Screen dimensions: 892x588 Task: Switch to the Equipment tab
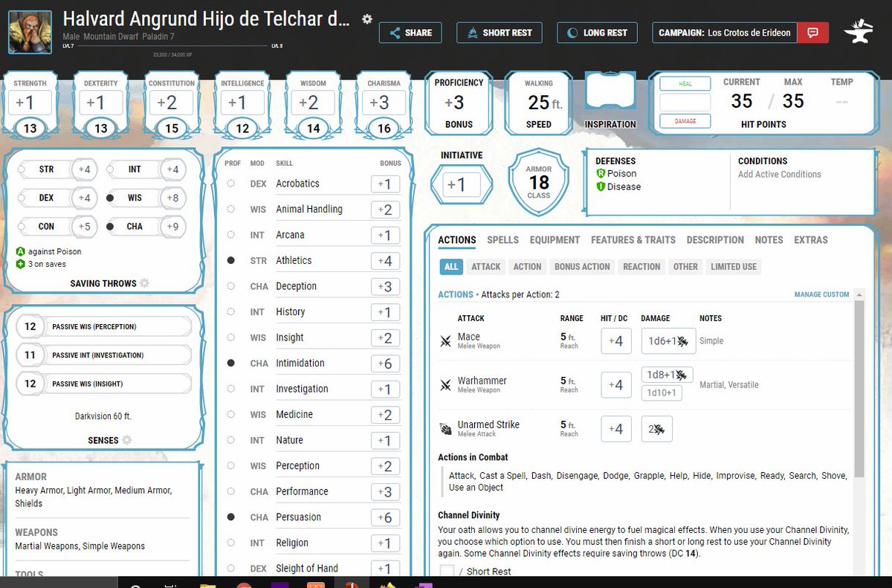click(x=555, y=240)
